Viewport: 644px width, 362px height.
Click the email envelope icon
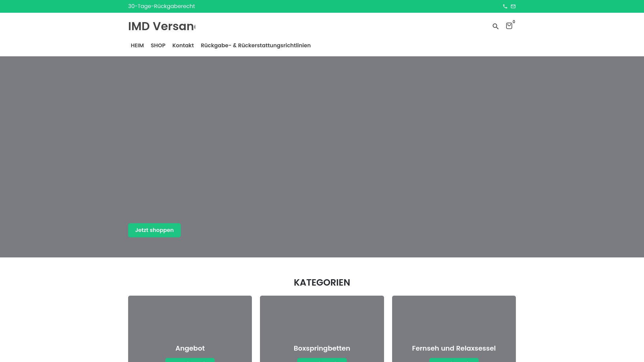click(513, 6)
